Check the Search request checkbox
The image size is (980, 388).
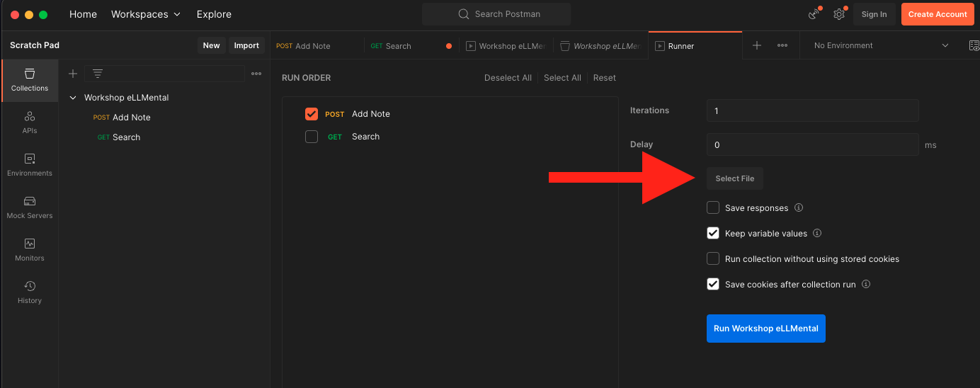[x=312, y=137]
